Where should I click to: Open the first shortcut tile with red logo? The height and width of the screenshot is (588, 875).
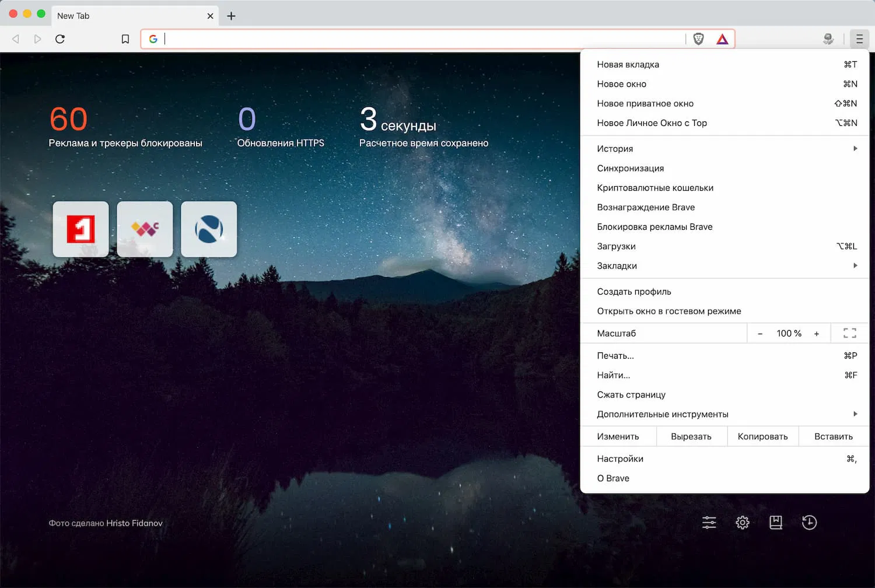point(80,229)
